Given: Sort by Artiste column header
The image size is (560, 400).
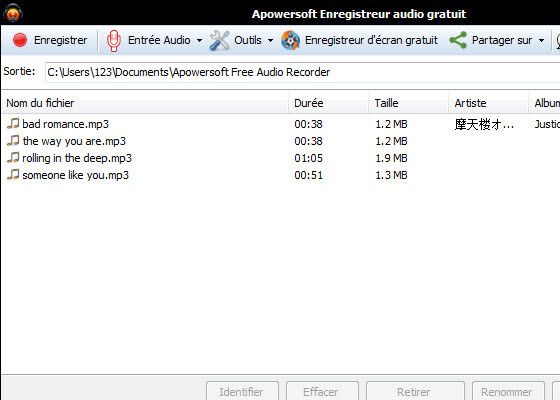Looking at the screenshot, I should (x=488, y=103).
